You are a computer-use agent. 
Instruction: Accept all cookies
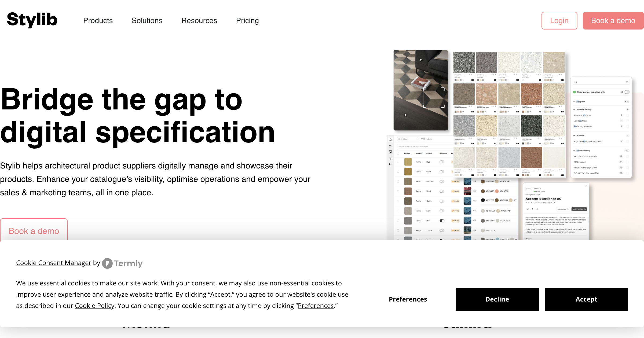586,299
